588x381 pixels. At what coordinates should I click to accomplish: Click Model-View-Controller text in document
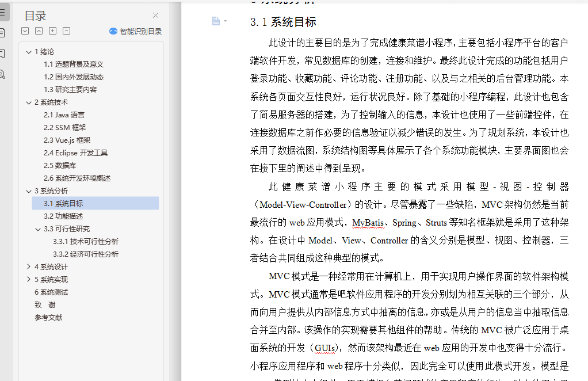pos(303,205)
